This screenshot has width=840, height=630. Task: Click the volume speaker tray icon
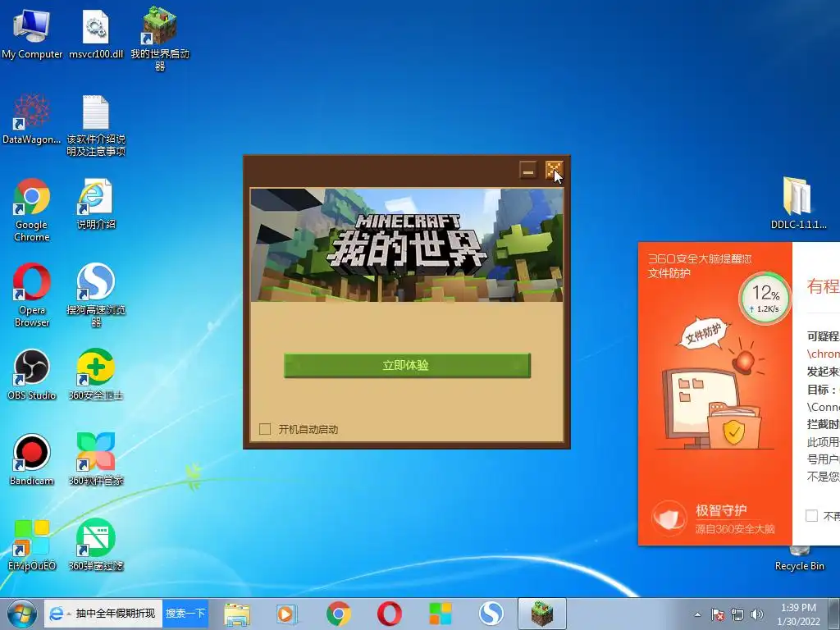(x=756, y=614)
